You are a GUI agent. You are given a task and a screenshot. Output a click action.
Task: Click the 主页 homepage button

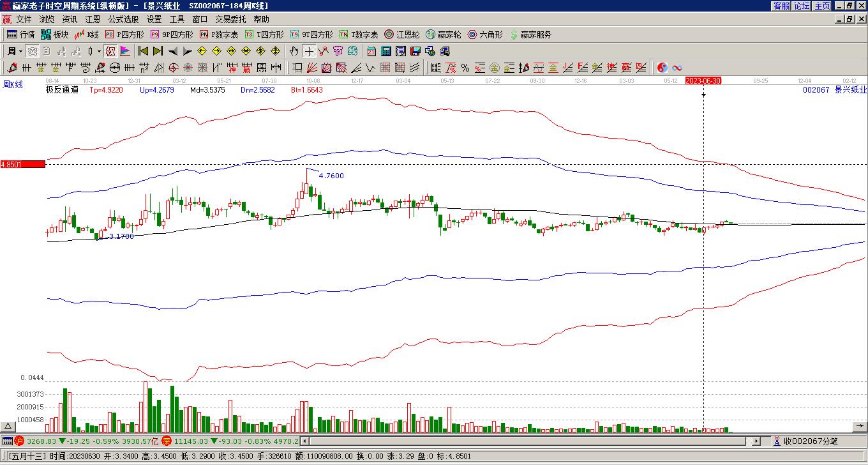coord(822,6)
